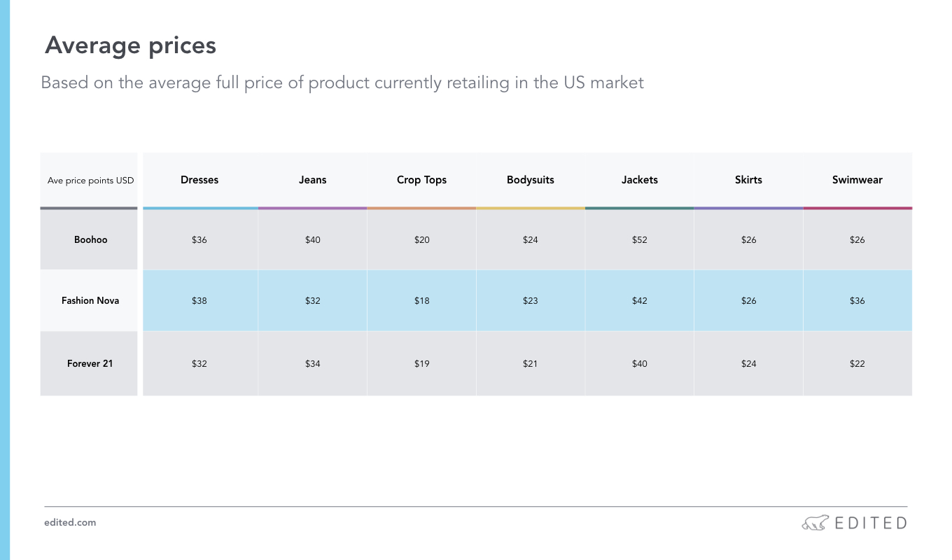Select the Dresses column header
This screenshot has height=560, width=952.
click(x=199, y=180)
